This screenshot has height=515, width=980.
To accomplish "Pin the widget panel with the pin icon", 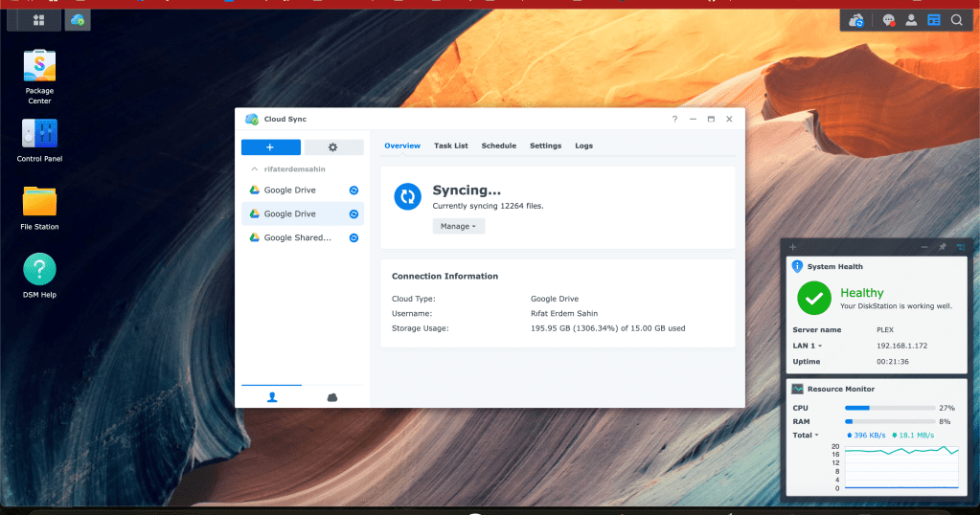I will 943,247.
